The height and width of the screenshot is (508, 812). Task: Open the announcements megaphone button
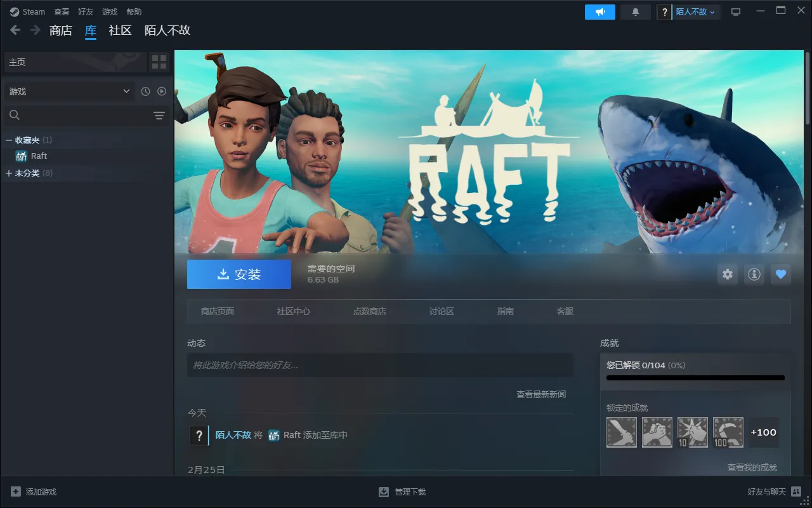(599, 12)
